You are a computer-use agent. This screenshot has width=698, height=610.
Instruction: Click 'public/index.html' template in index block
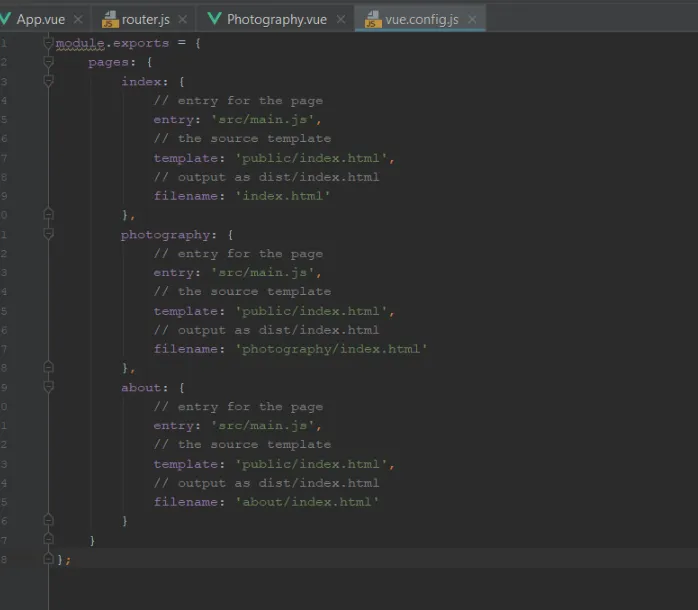pyautogui.click(x=311, y=158)
